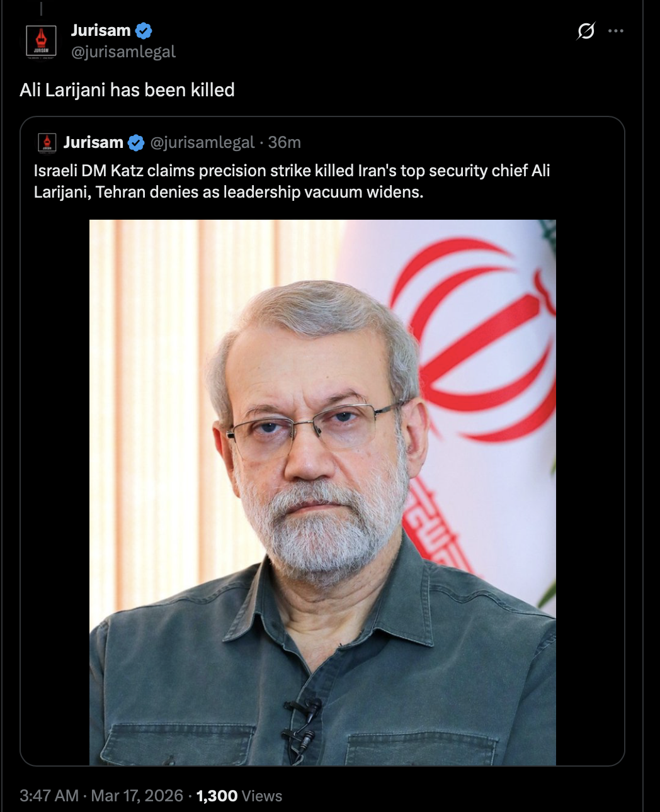660x812 pixels.
Task: Click the Grok explain-post icon
Action: click(586, 30)
